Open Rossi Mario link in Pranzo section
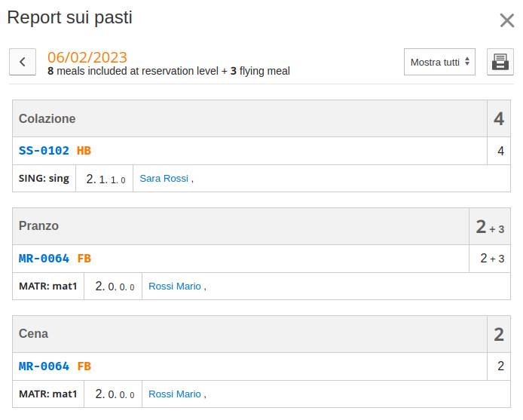Screen dimensions: 523x420 (x=174, y=286)
